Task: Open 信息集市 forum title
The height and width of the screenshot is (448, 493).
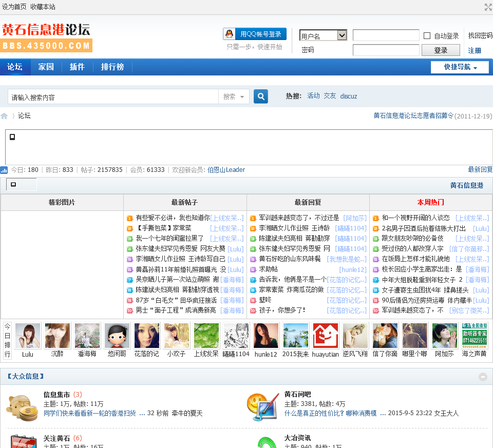Action: pos(56,395)
